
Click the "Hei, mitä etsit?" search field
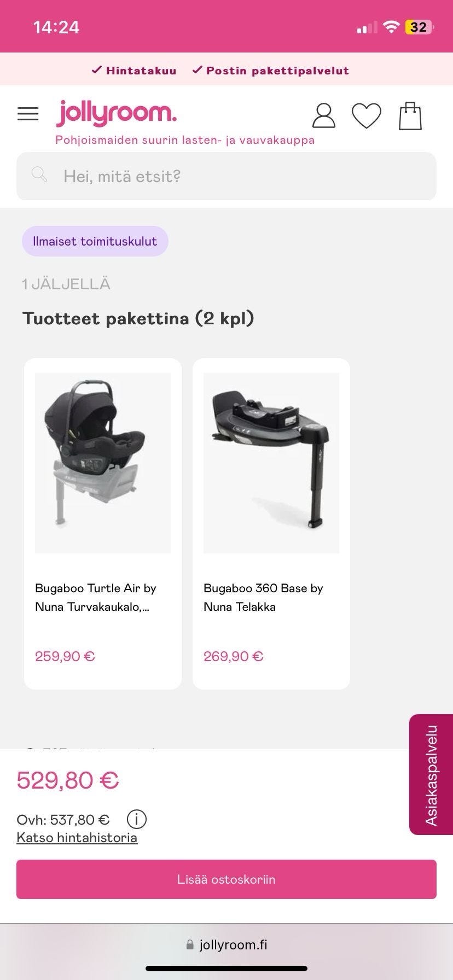tap(235, 176)
